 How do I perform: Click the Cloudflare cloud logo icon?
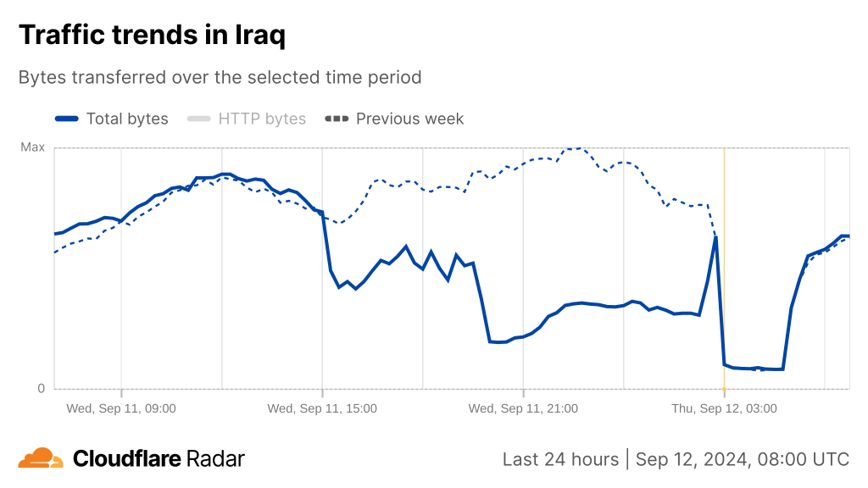(x=41, y=458)
